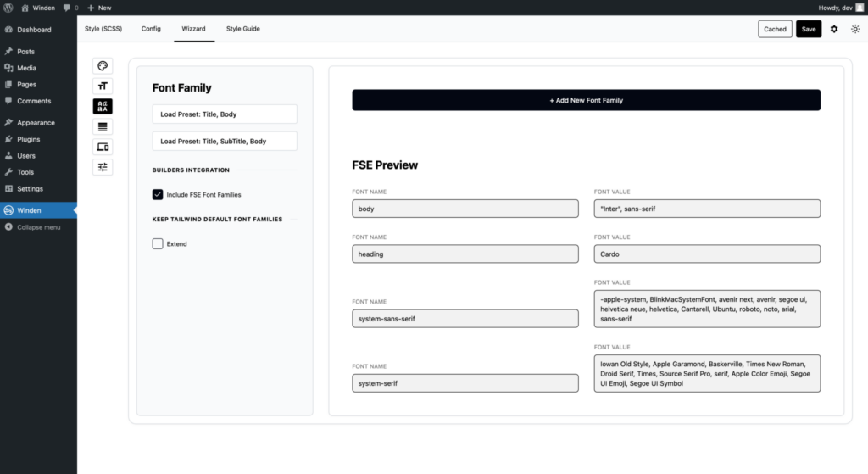Toggle the light/dark theme sun icon
Screen dimensions: 868x474
[855, 29]
